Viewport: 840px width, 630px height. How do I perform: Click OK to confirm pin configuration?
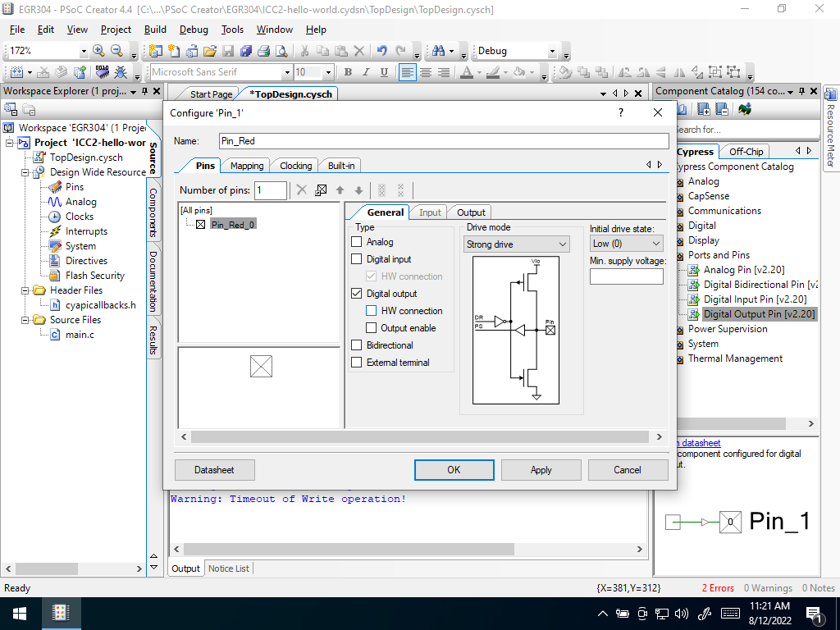(454, 470)
